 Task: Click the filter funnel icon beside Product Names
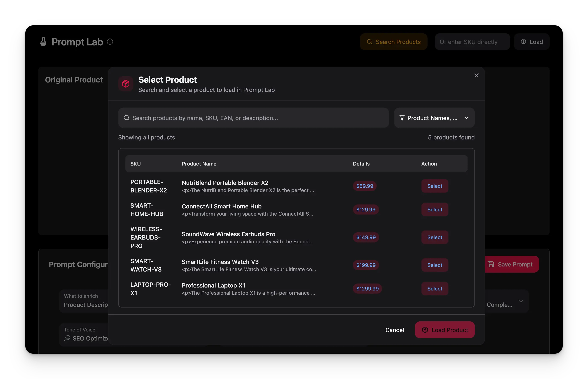pos(402,118)
